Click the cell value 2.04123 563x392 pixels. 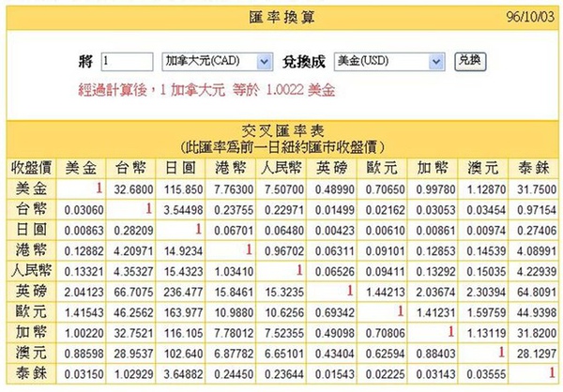pyautogui.click(x=84, y=293)
